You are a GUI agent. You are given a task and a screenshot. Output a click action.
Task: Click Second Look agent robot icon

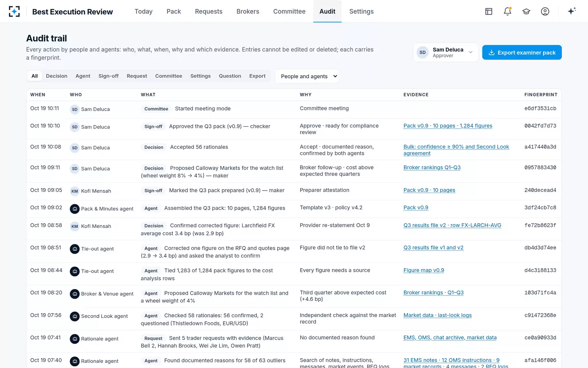pyautogui.click(x=75, y=316)
